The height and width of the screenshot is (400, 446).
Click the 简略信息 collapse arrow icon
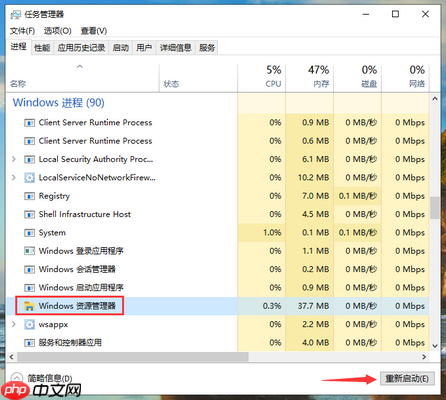[x=17, y=378]
